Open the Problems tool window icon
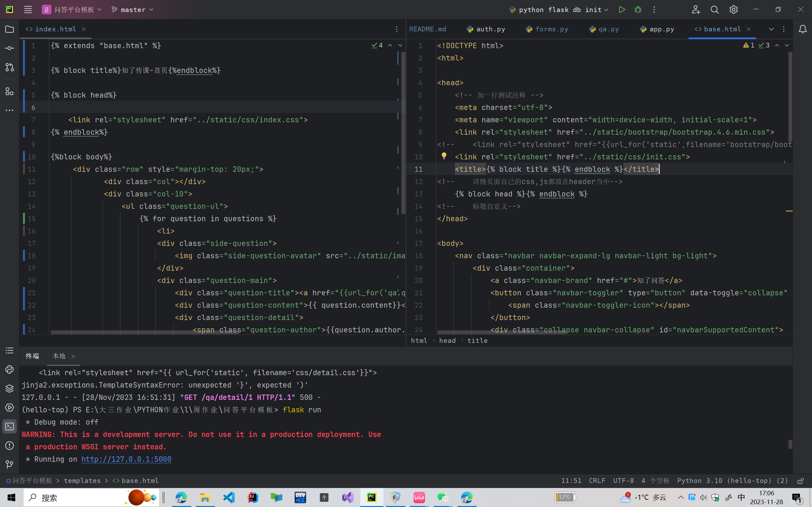This screenshot has width=812, height=507. click(x=10, y=445)
